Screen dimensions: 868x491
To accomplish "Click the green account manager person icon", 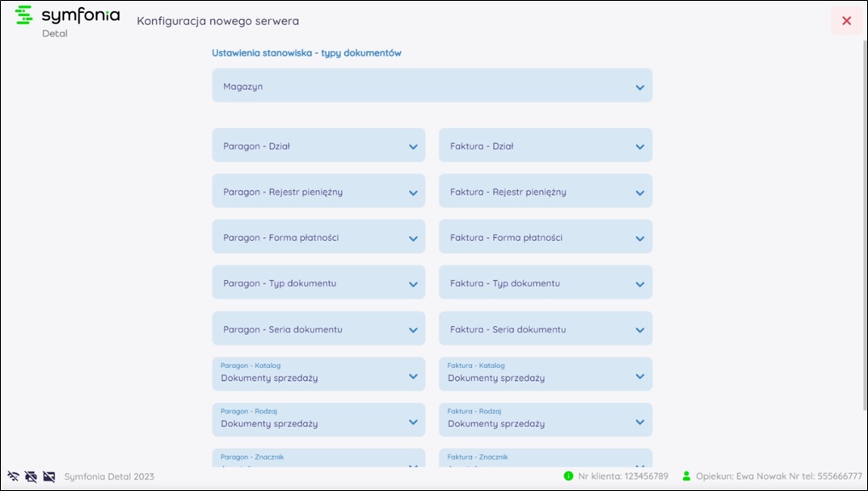I will coord(687,476).
